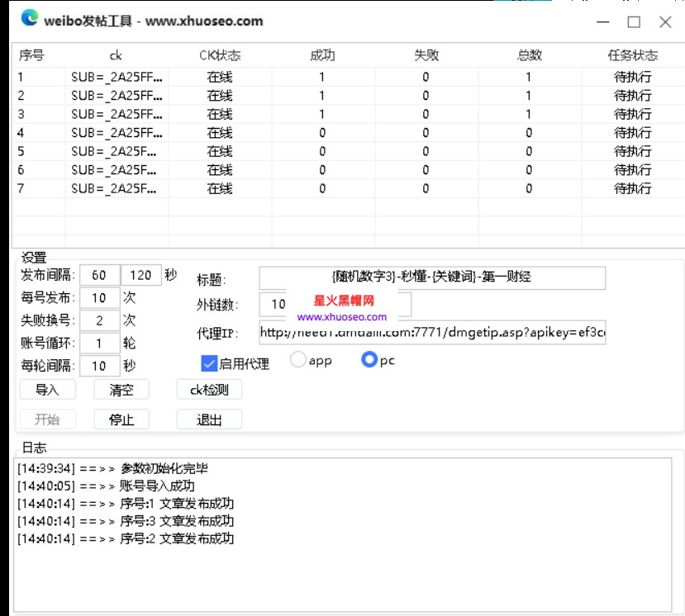
Task: Click the 发布间隔 minimum field showing 60
Action: [x=100, y=275]
